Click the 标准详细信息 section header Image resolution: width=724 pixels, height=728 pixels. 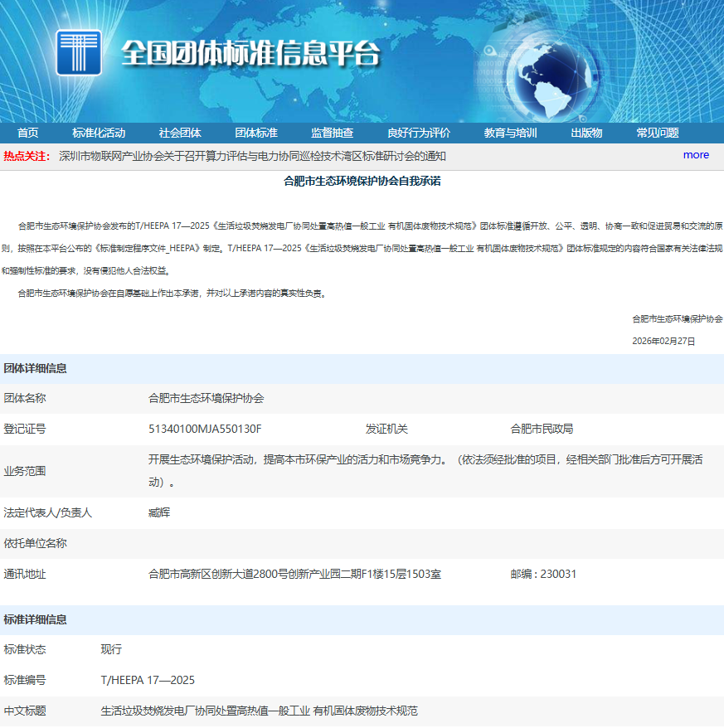pos(36,620)
